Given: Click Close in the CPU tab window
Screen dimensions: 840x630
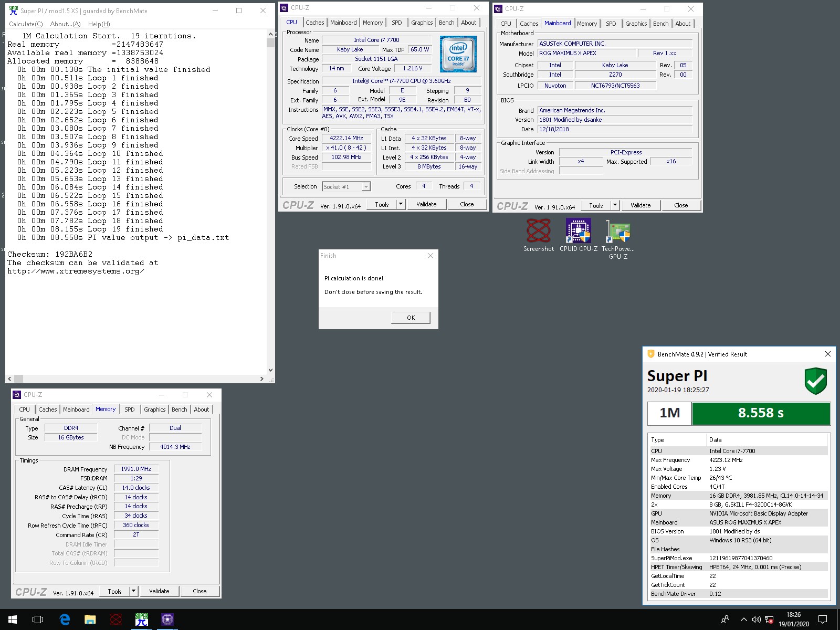Looking at the screenshot, I should [467, 204].
